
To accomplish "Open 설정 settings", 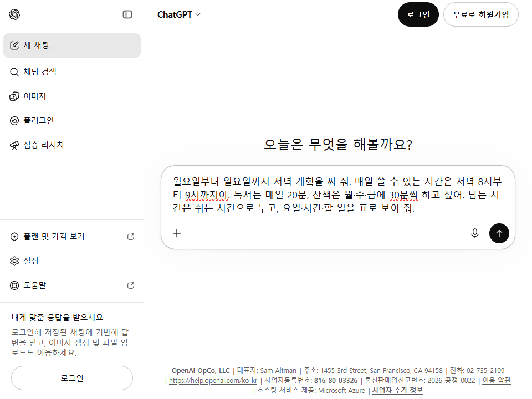I will pyautogui.click(x=72, y=261).
